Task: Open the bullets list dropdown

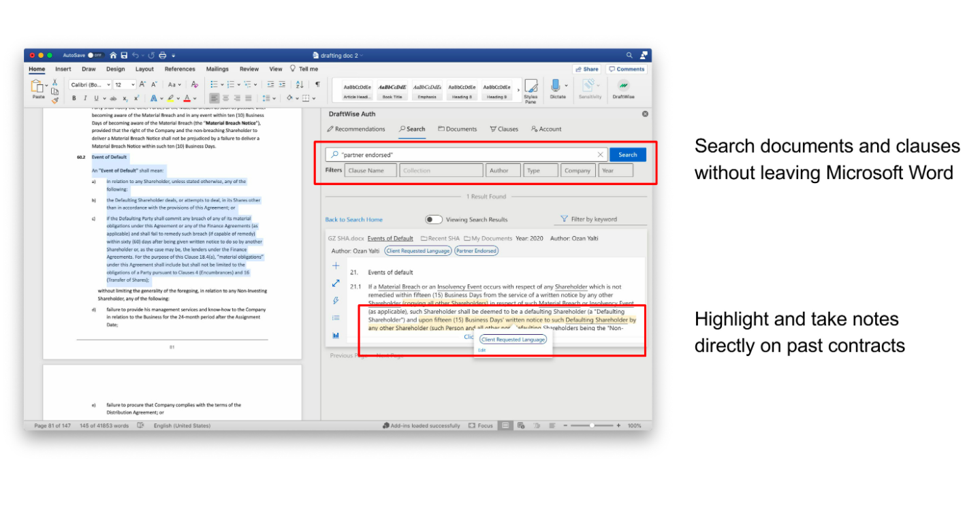Action: 222,84
